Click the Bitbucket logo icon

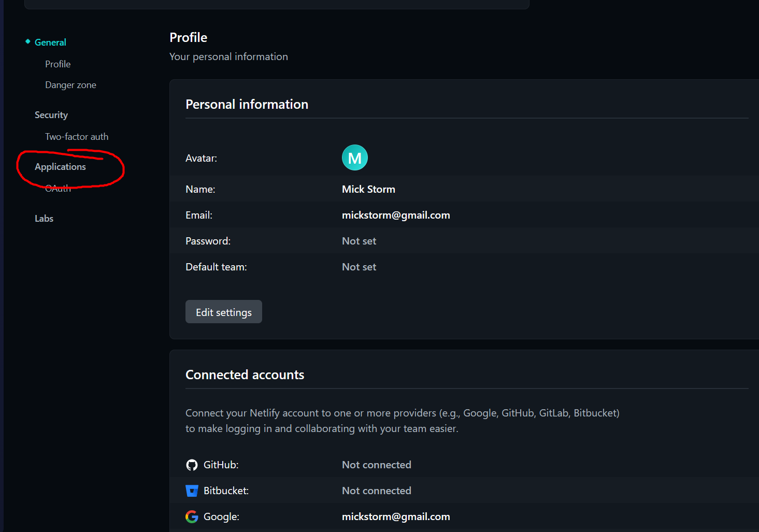192,491
